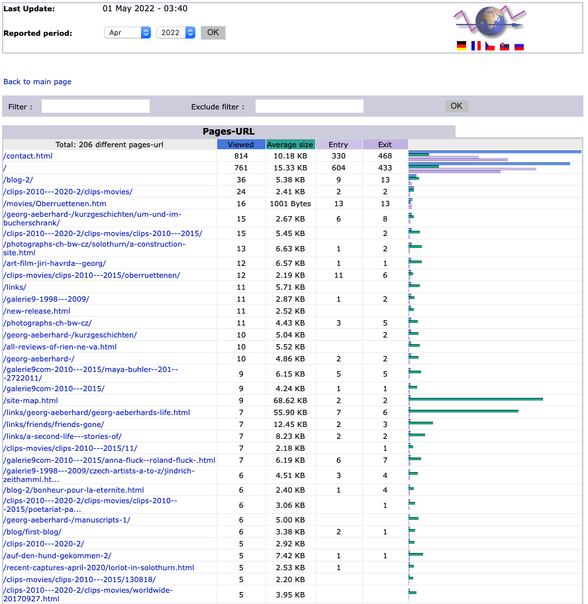Open the /contact.html page link
588x604 pixels.
pos(28,156)
